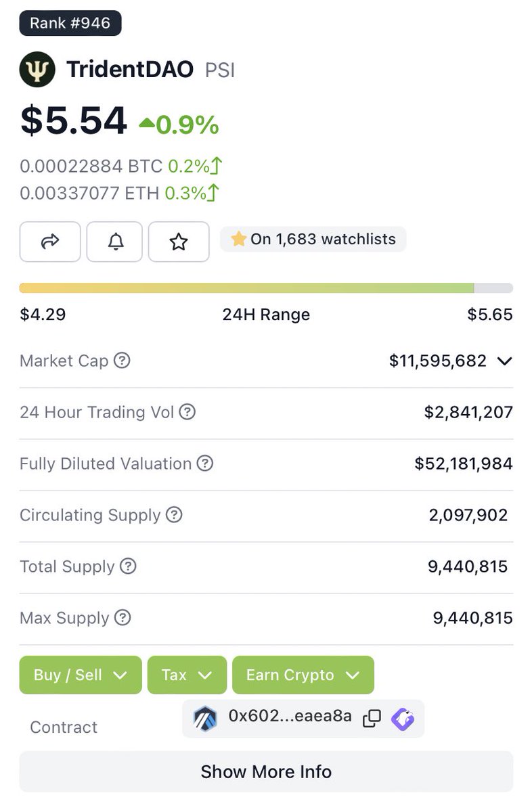Viewport: 532px width, 812px height.
Task: Open Max Supply help icon
Action: point(123,618)
